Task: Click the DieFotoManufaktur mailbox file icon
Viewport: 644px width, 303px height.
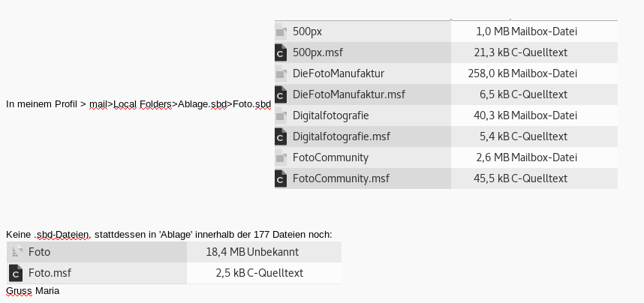Action: 281,73
